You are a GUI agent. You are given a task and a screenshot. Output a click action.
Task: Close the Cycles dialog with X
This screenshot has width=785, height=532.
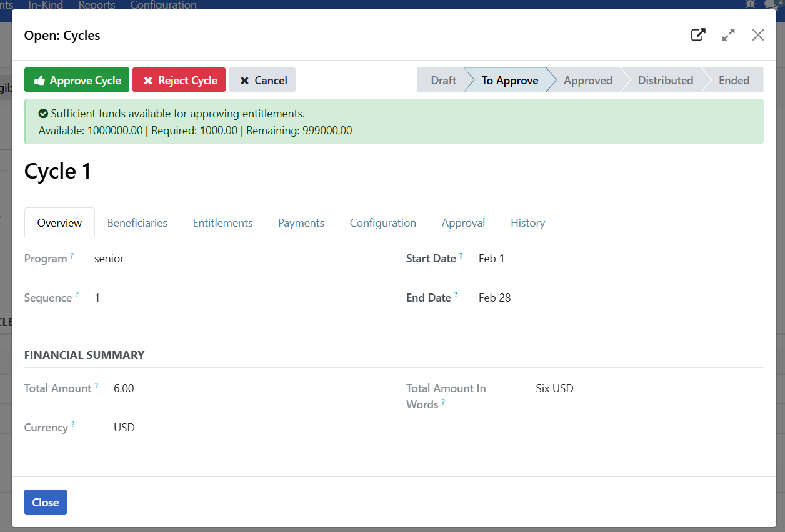[758, 35]
